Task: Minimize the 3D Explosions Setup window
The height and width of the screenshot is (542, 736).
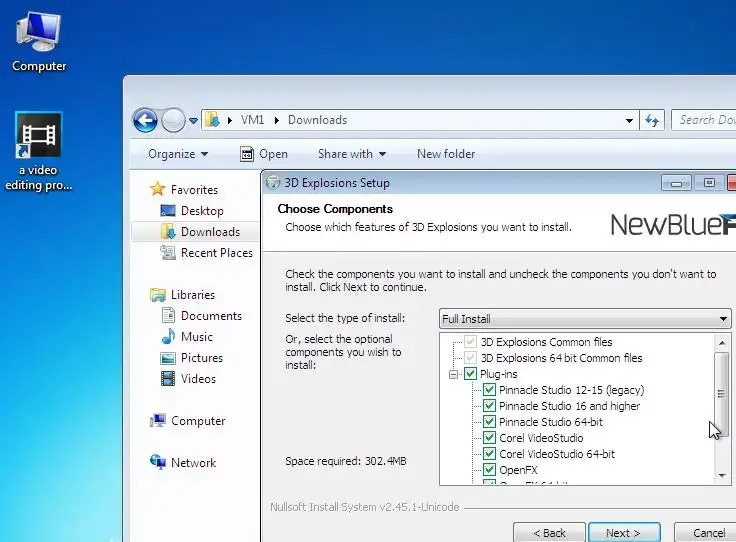Action: [676, 183]
